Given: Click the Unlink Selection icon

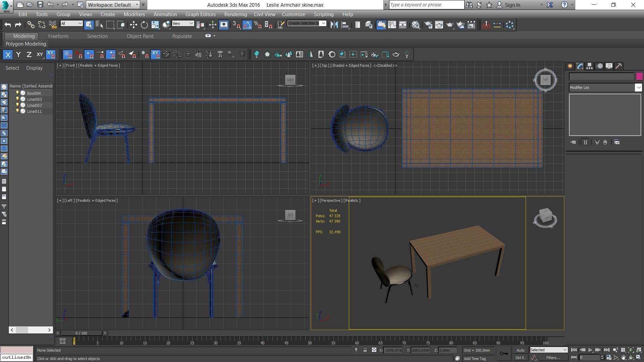Looking at the screenshot, I should tap(42, 25).
